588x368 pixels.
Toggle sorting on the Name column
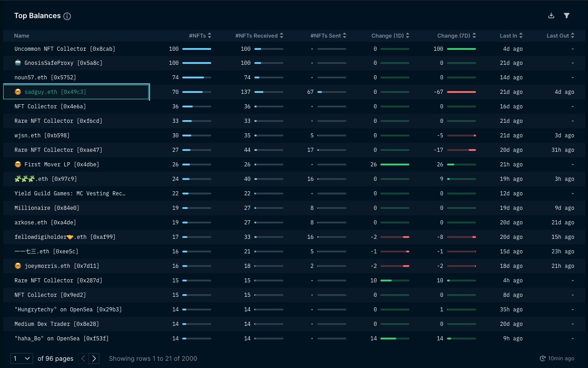[22, 35]
